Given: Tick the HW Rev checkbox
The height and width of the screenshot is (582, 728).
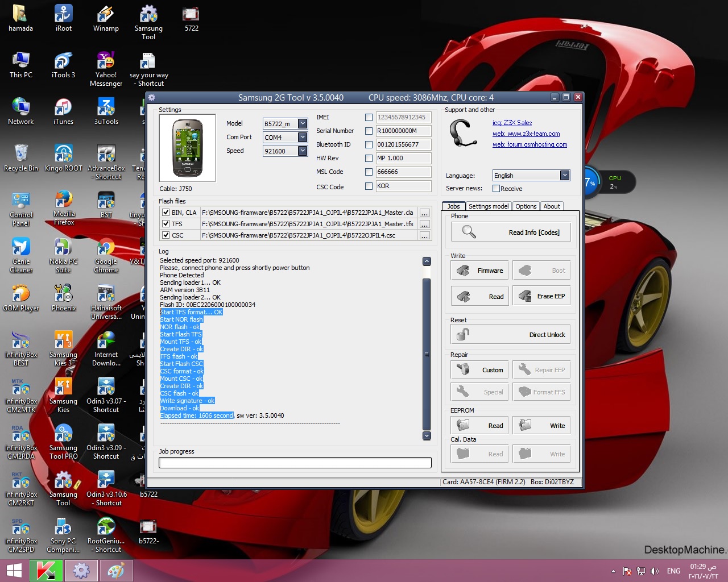Looking at the screenshot, I should click(369, 158).
